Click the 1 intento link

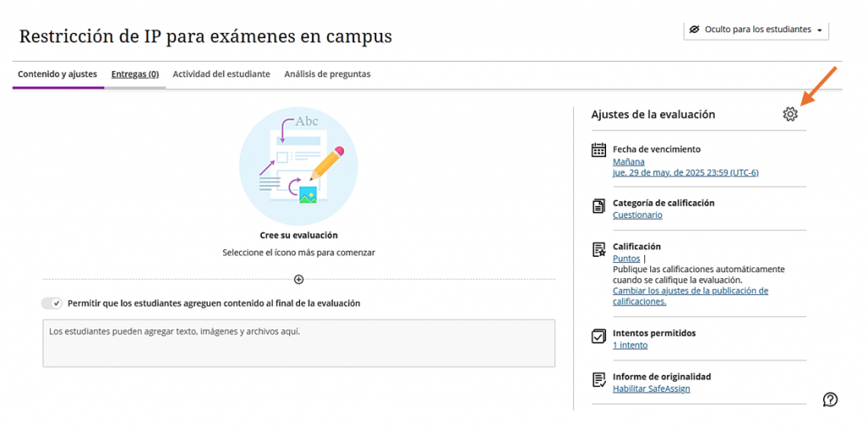point(630,345)
